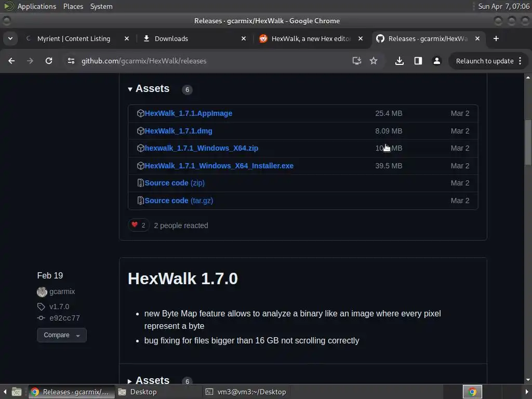Screen dimensions: 532x399
Task: Download Source code (zip)
Action: click(x=175, y=183)
